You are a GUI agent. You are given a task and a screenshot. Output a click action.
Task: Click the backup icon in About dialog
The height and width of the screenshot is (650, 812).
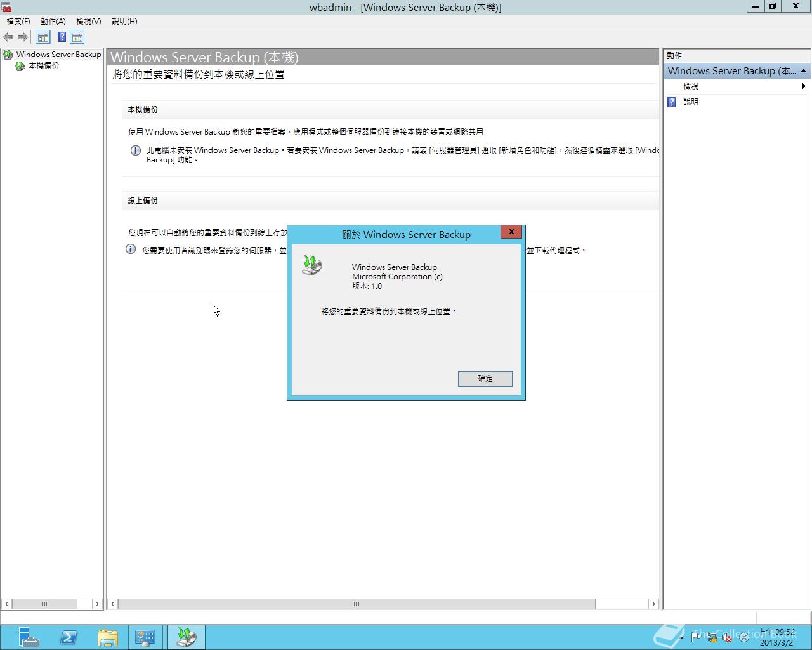point(311,265)
